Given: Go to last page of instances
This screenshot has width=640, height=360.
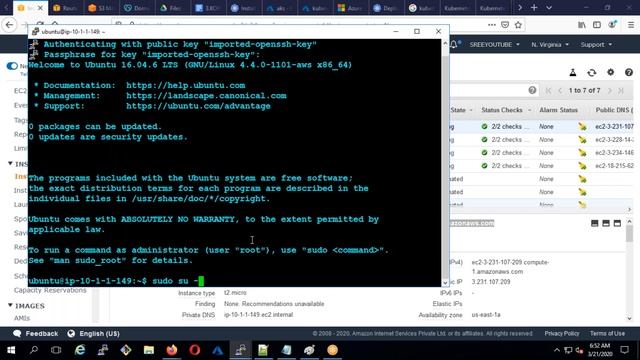Looking at the screenshot, I should click(x=621, y=91).
